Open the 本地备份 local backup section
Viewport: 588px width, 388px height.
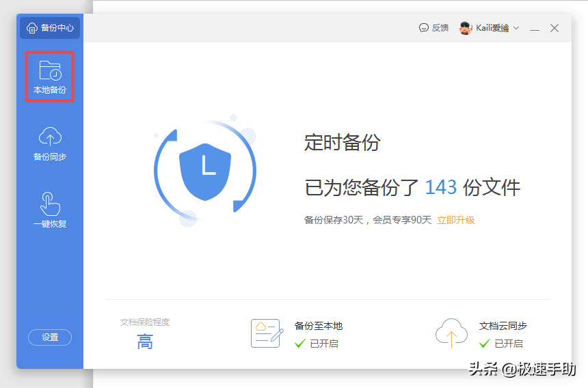pyautogui.click(x=49, y=77)
